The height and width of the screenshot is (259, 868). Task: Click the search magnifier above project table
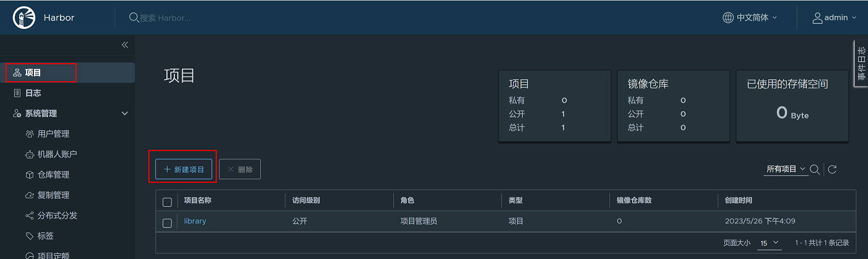pyautogui.click(x=815, y=169)
